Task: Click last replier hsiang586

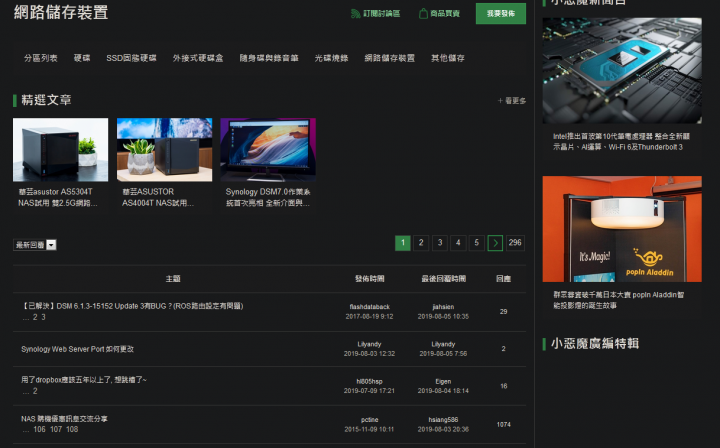Action: 443,420
